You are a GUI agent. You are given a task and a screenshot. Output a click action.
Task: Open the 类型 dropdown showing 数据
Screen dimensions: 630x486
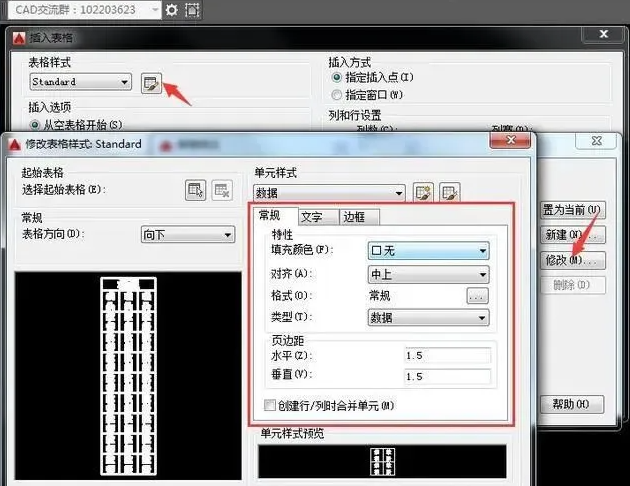coord(428,317)
